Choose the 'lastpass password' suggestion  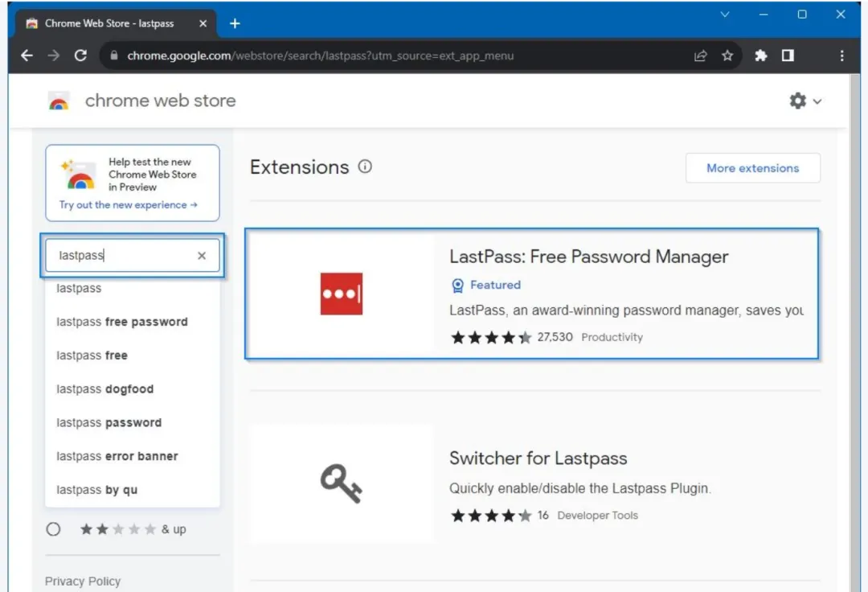click(x=133, y=422)
